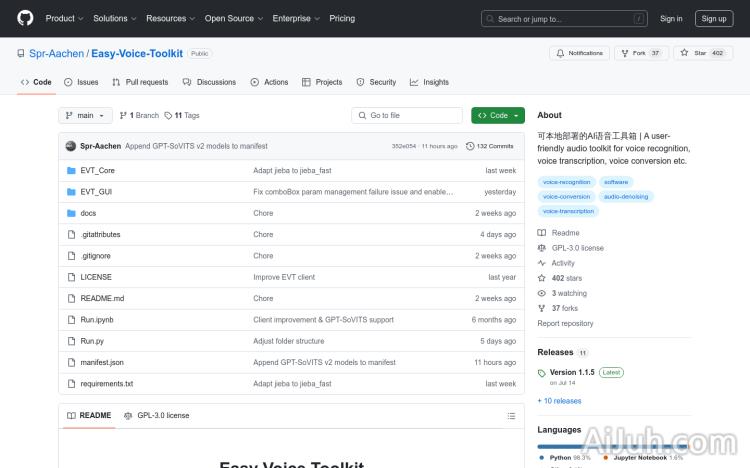Open the green Code dropdown
Screen dimensions: 750x468
tap(497, 115)
